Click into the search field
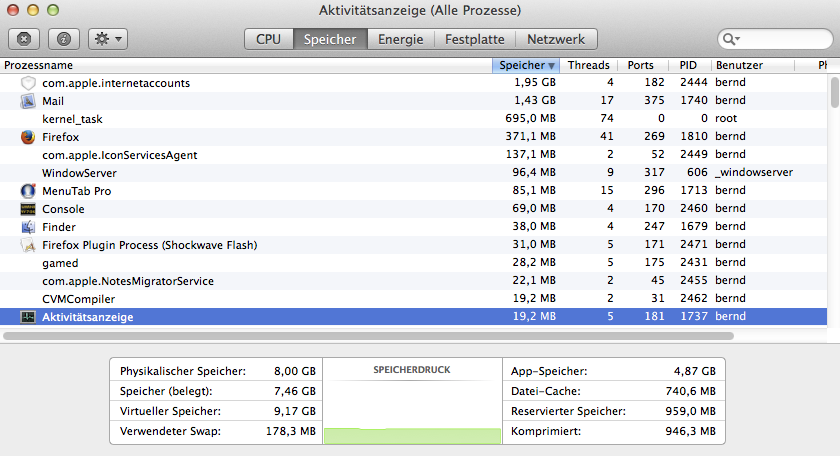Screen dimensions: 840x456 tap(776, 39)
